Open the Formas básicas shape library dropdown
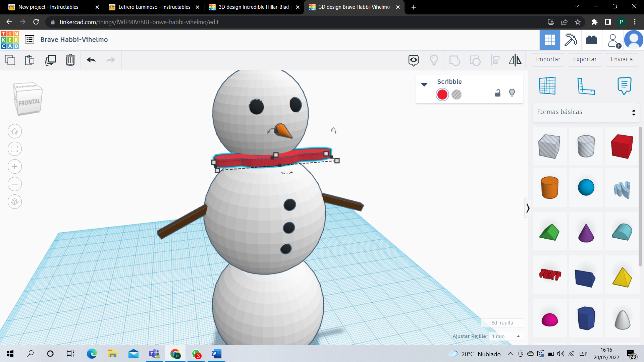644x362 pixels. (586, 112)
